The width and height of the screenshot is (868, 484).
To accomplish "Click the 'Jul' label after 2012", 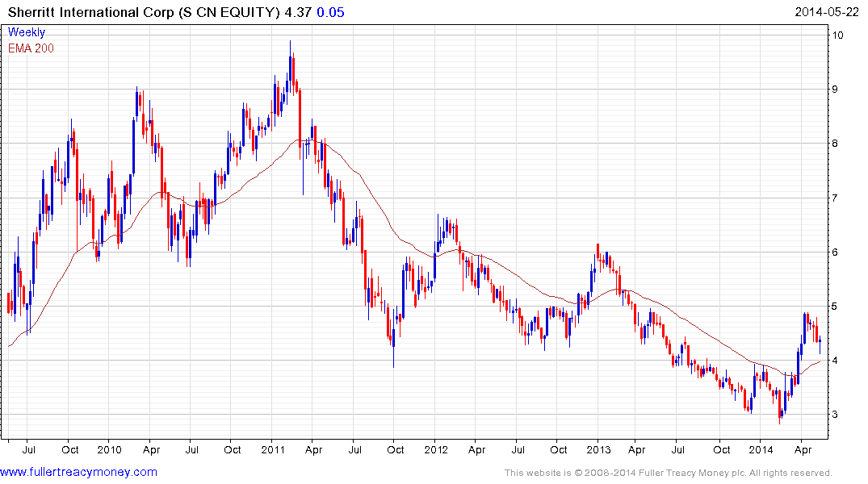I will pyautogui.click(x=518, y=449).
